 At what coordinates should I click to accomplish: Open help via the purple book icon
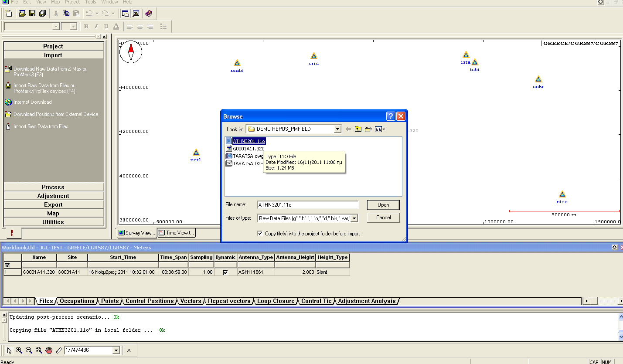(149, 14)
